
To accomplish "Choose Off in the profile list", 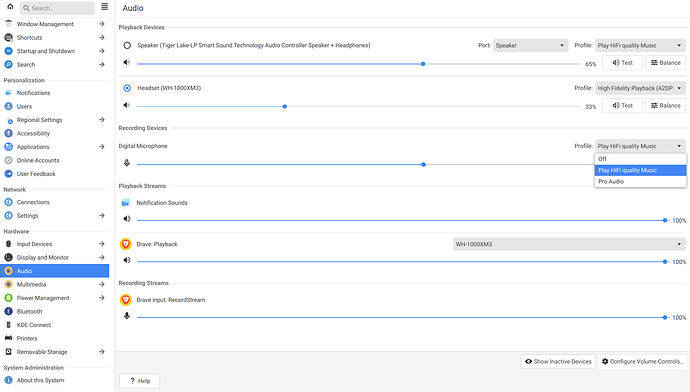I will [640, 159].
